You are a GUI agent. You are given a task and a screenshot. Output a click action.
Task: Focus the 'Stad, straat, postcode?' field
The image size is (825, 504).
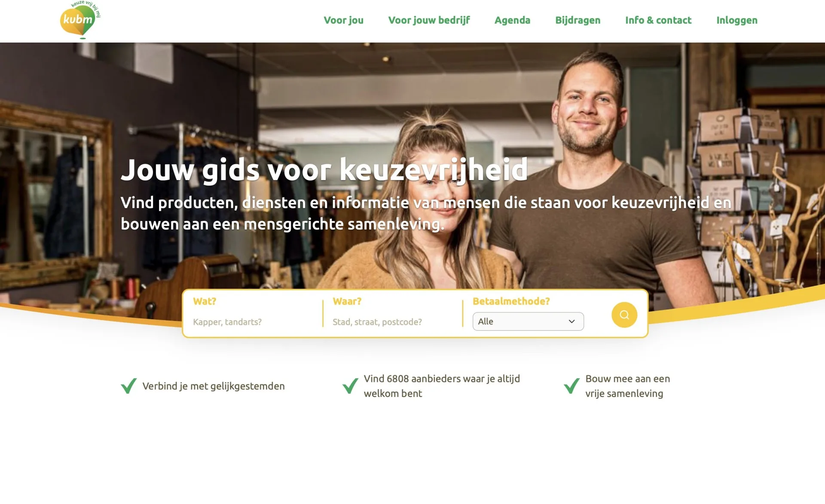(x=393, y=322)
